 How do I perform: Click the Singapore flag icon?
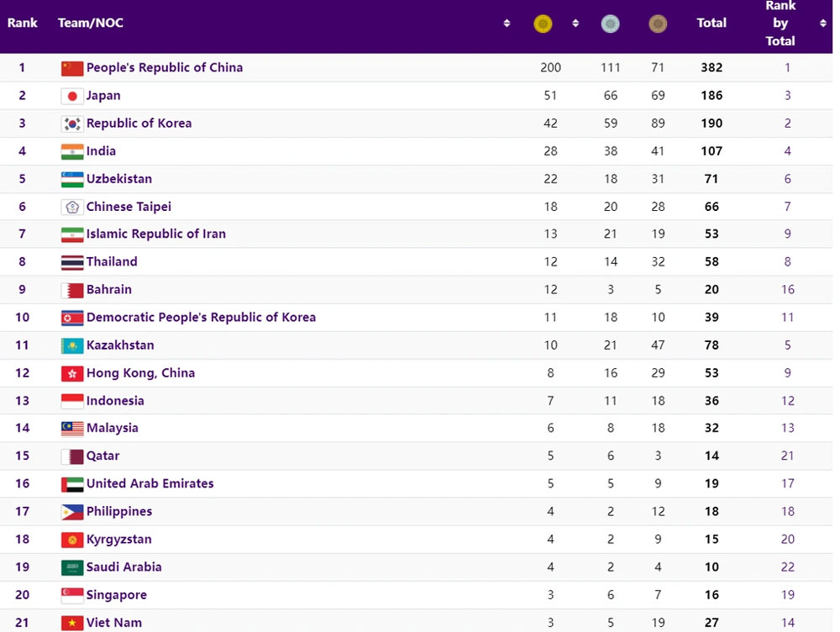[x=72, y=596]
